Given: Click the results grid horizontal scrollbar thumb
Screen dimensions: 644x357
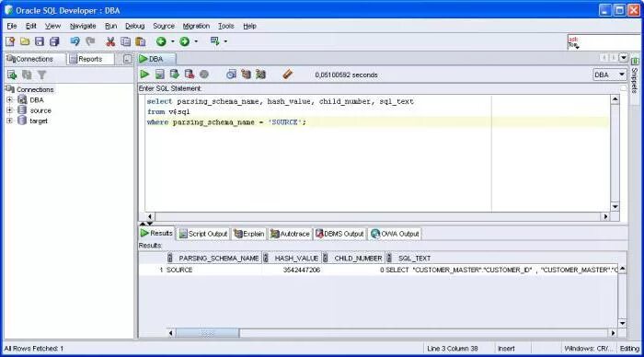Looking at the screenshot, I should pyautogui.click(x=207, y=333).
